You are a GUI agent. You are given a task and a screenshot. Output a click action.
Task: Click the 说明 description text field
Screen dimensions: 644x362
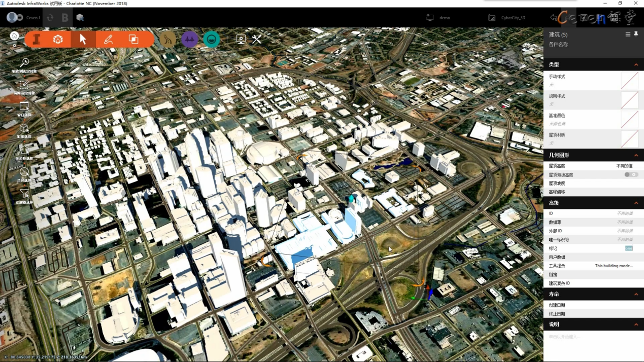tap(593, 337)
